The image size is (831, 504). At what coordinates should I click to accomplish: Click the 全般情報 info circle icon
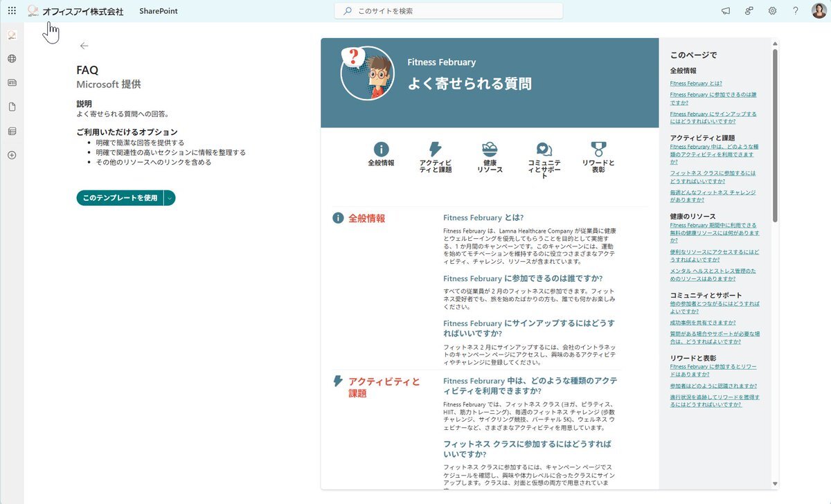pos(381,149)
